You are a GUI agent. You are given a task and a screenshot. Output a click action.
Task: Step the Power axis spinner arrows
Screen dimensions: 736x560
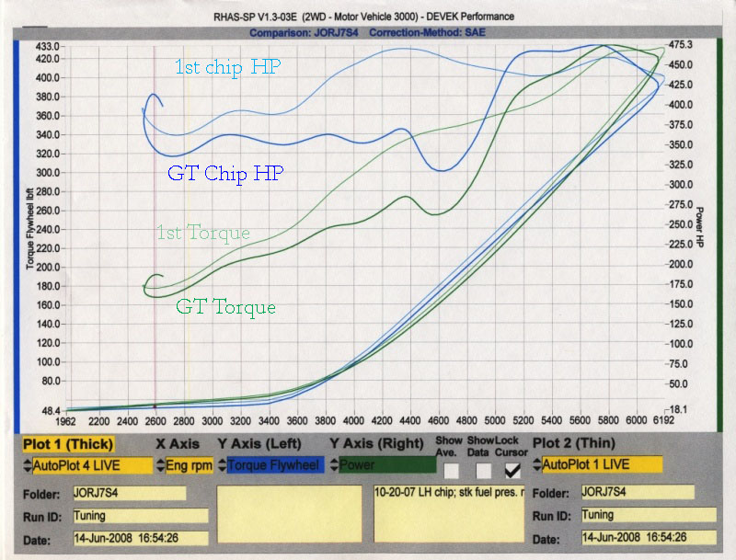tap(334, 464)
